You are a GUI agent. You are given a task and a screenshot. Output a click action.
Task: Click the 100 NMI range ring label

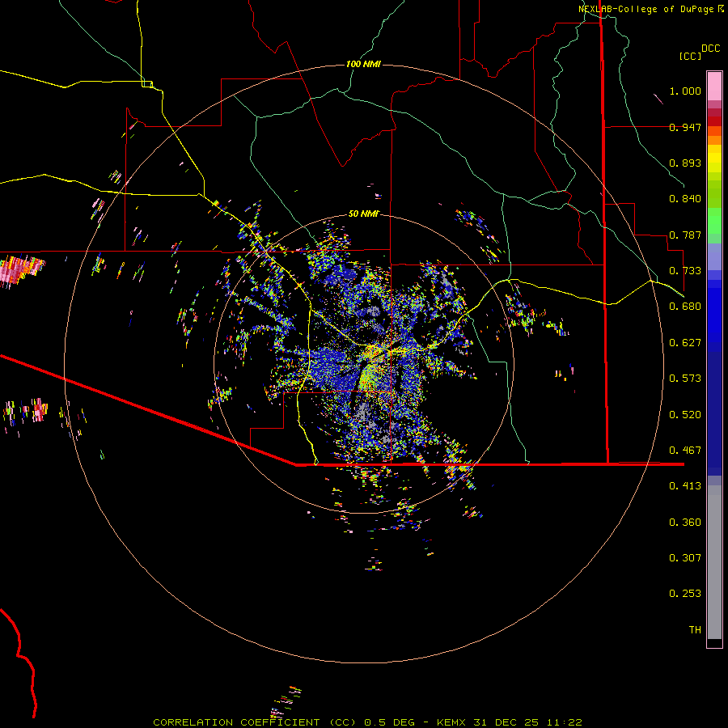(363, 64)
